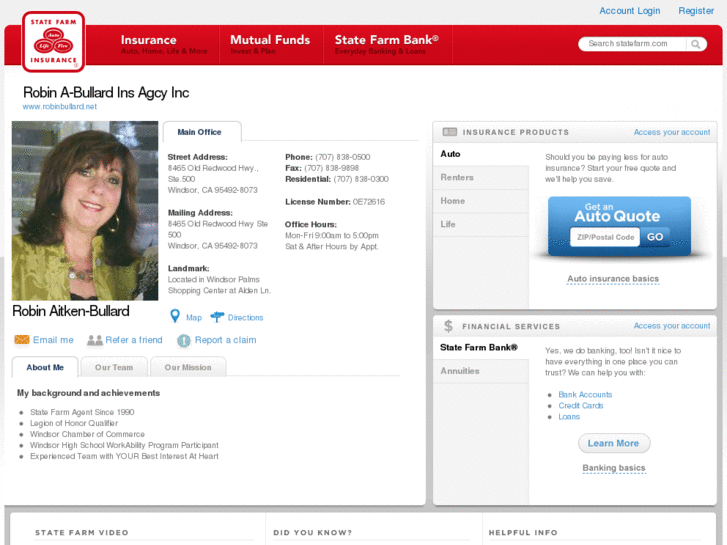This screenshot has width=727, height=545.
Task: Switch to the Our Mission tab
Action: point(188,367)
